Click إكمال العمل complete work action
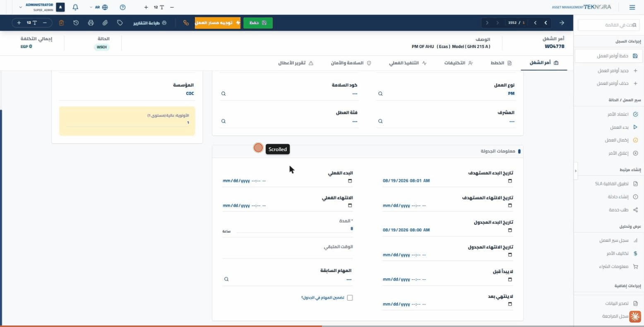Screen dimensions: 644x327 click(x=621, y=140)
